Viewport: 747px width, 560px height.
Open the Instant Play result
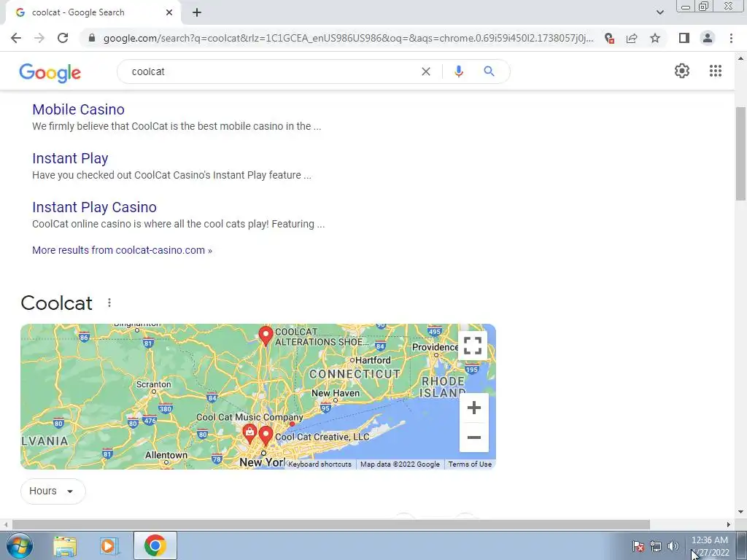pyautogui.click(x=70, y=158)
